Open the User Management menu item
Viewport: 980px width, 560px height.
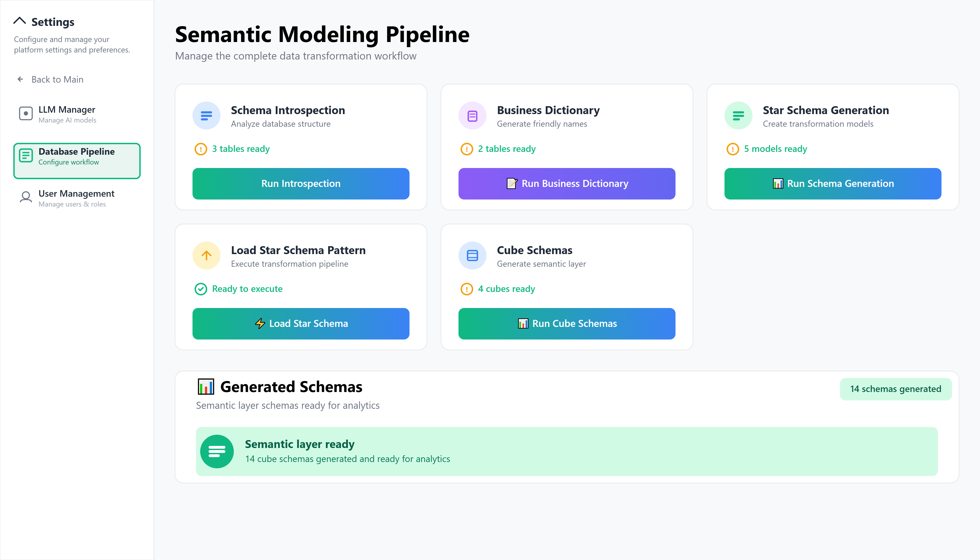pyautogui.click(x=77, y=198)
